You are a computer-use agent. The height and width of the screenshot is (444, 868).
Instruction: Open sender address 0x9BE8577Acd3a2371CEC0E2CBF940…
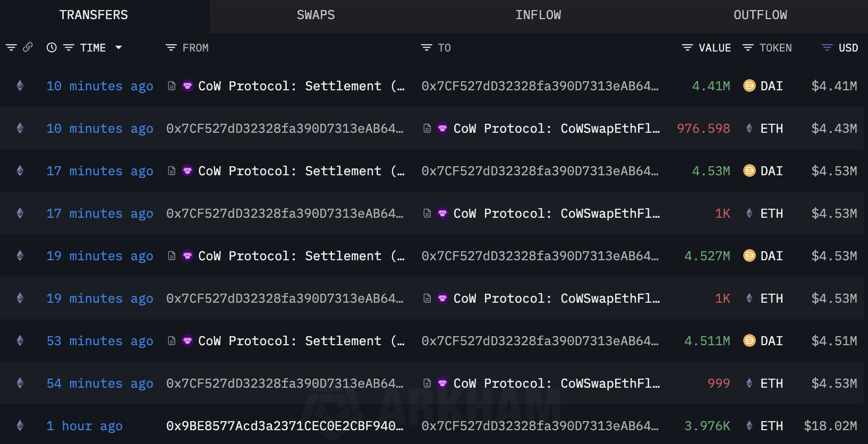285,426
